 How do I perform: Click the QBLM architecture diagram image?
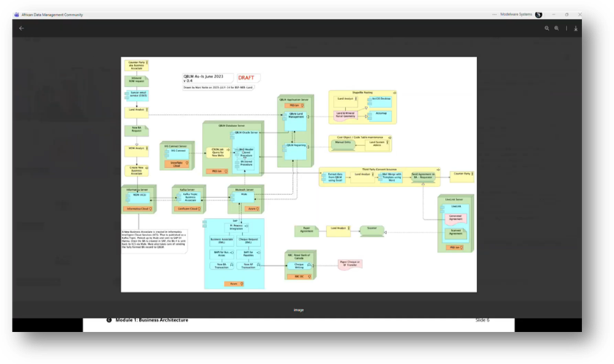299,175
